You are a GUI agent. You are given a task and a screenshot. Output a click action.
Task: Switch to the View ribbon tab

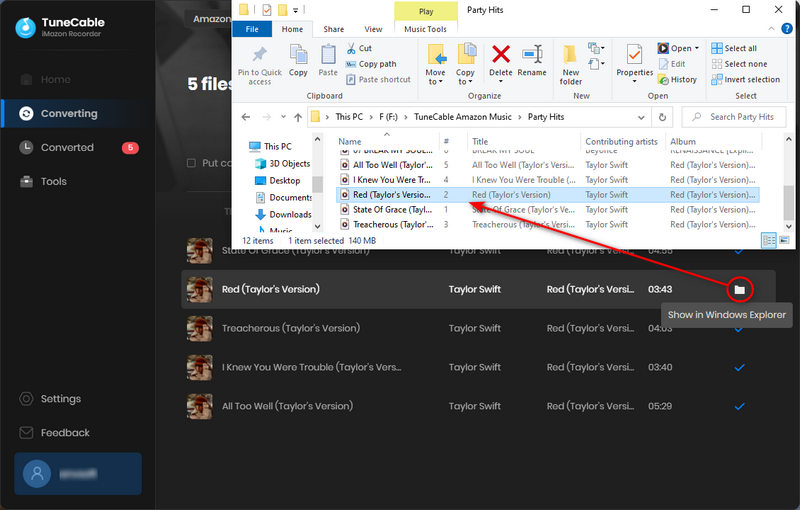coord(373,29)
